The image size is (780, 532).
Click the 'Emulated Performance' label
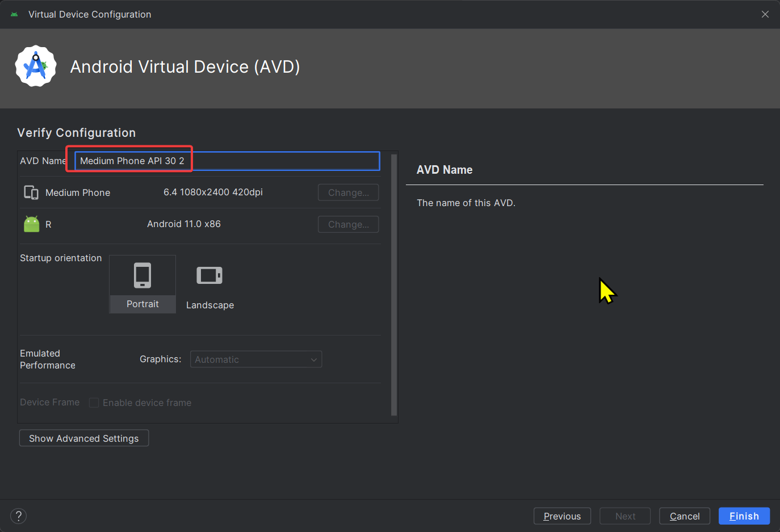tap(48, 359)
